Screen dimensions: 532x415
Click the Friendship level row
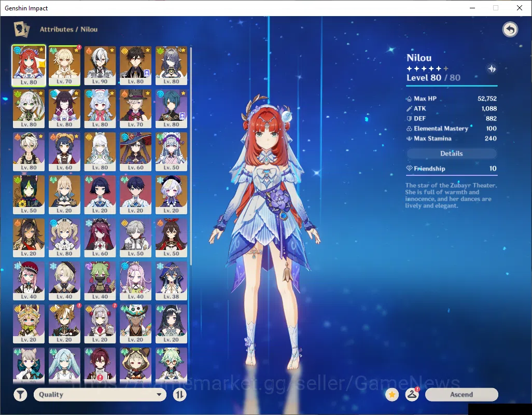click(x=452, y=168)
